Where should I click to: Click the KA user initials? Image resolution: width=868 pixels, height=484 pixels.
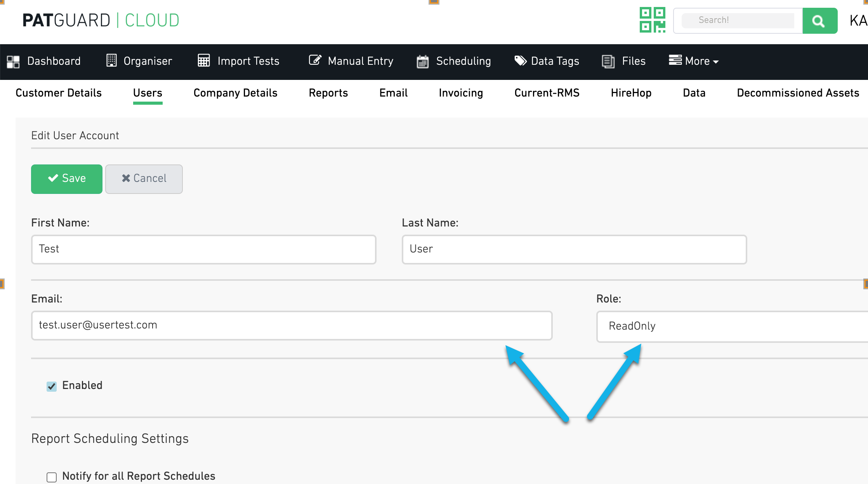click(859, 21)
